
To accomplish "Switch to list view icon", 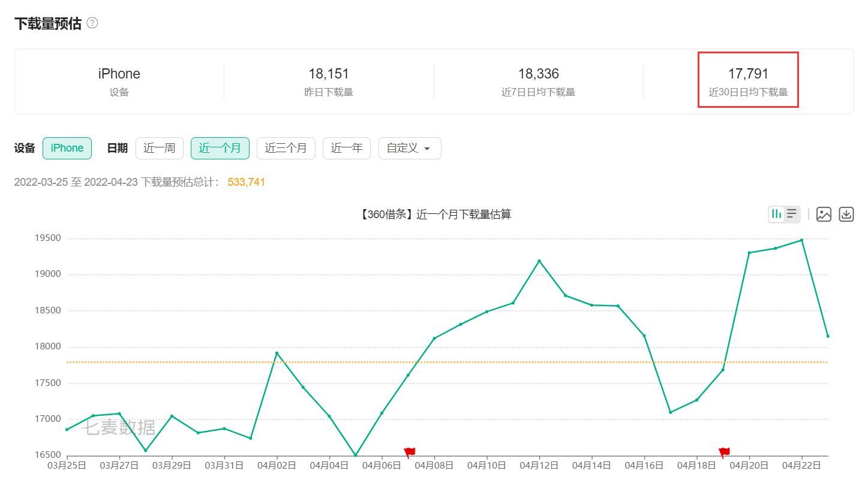I will 792,214.
